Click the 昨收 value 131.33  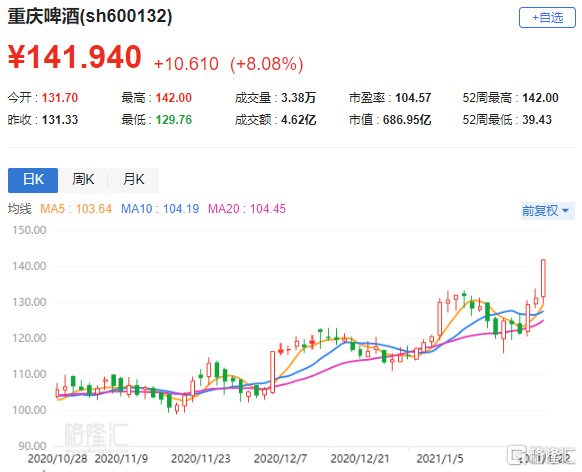tap(60, 120)
